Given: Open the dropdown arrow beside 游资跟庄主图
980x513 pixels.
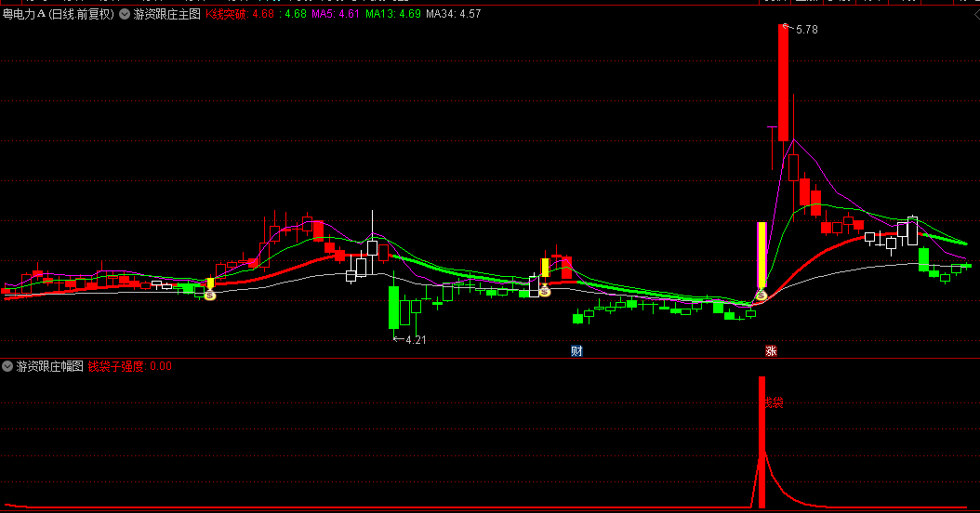Looking at the screenshot, I should pos(125,14).
